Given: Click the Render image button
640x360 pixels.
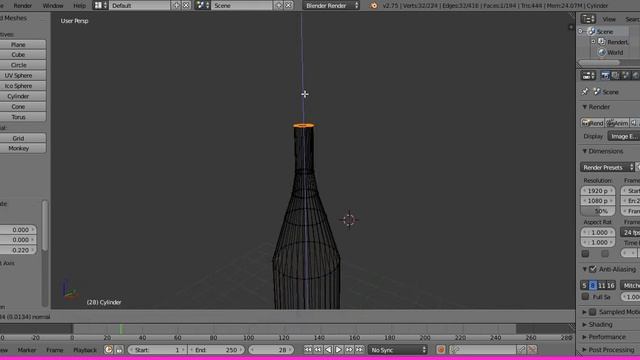Looking at the screenshot, I should [x=593, y=123].
